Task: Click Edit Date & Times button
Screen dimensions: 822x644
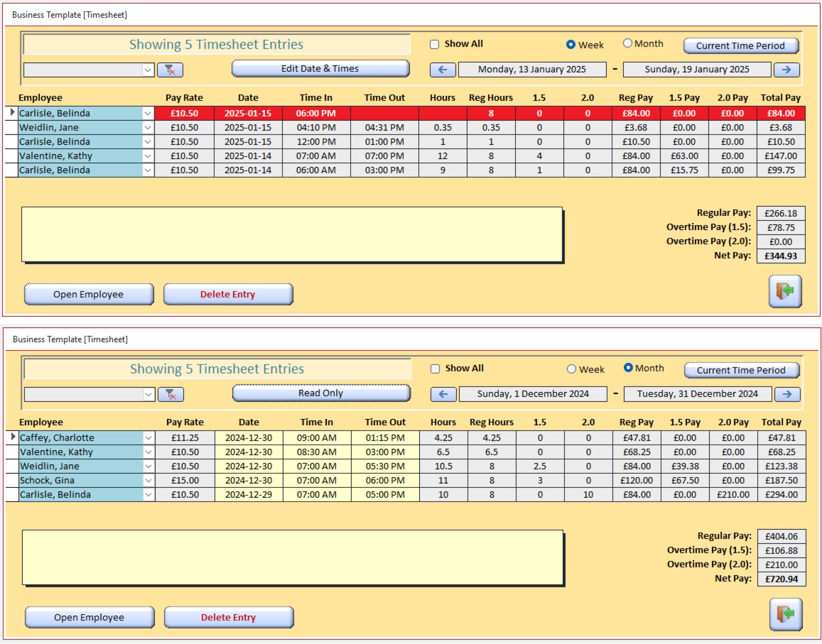Action: coord(320,69)
